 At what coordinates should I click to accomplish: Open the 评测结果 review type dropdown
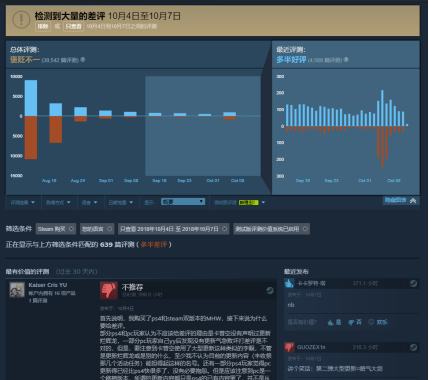point(23,202)
